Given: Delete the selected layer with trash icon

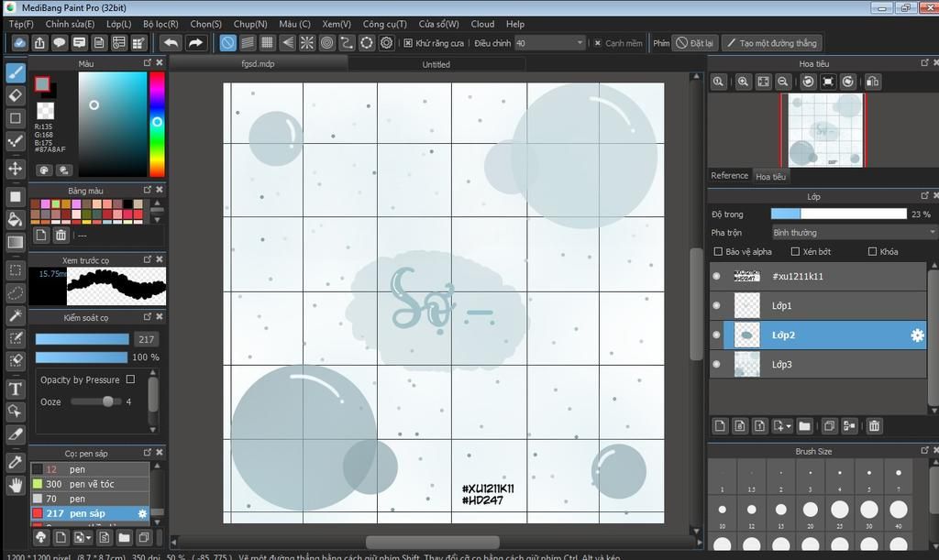Looking at the screenshot, I should (x=874, y=426).
